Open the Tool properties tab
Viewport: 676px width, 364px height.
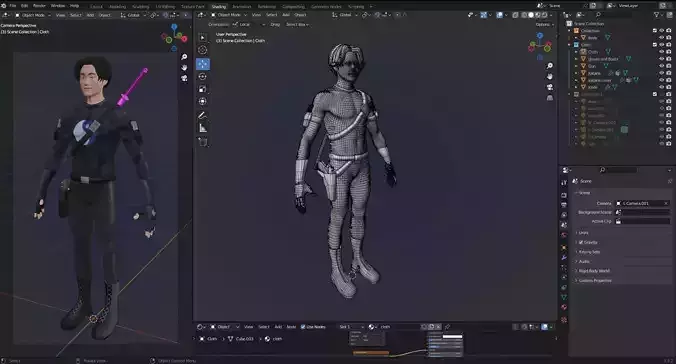tap(564, 183)
